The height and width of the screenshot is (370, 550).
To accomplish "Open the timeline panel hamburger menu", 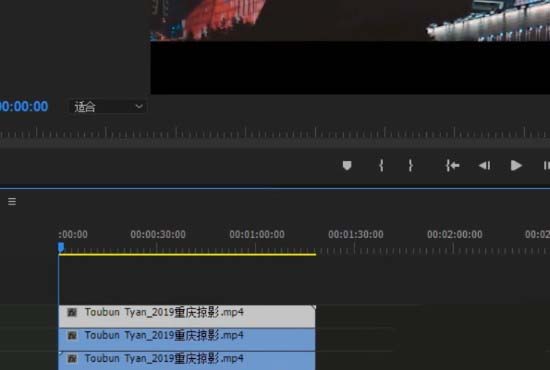I will pyautogui.click(x=12, y=201).
